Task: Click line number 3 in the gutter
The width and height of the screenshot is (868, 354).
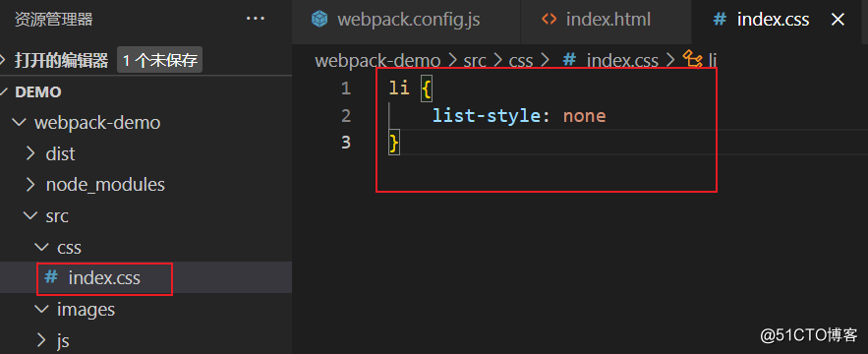Action: (x=346, y=143)
